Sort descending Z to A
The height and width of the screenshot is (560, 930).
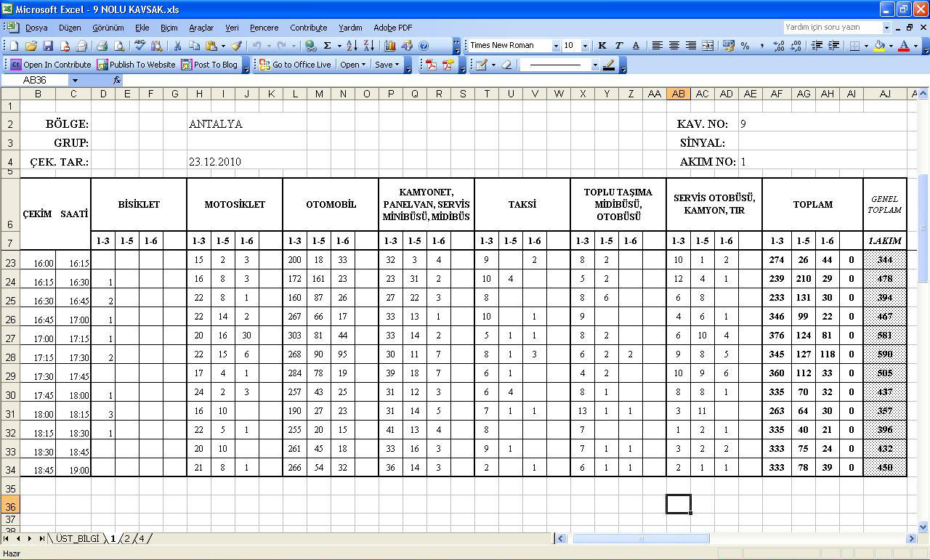(369, 46)
